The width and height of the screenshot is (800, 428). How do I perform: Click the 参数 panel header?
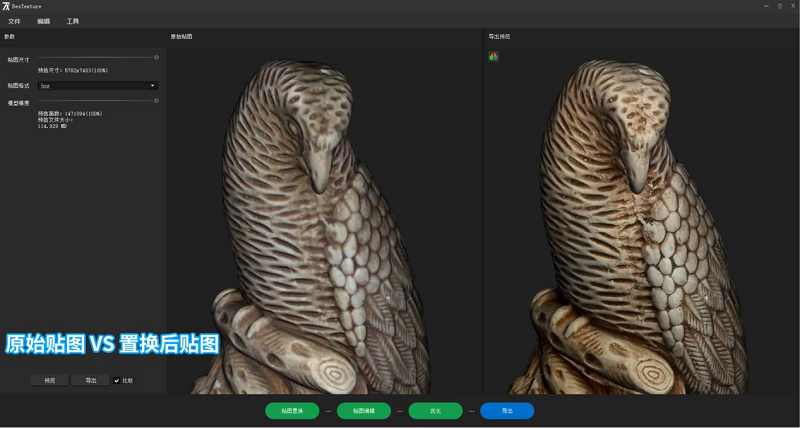10,37
